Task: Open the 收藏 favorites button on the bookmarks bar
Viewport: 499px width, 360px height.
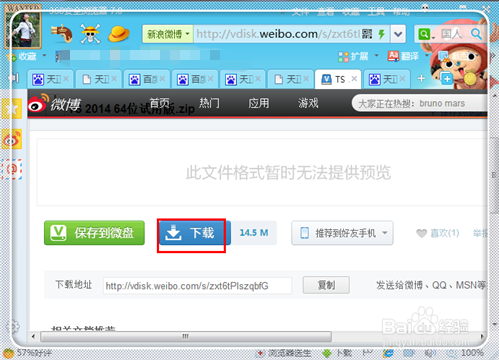Action: coord(22,56)
